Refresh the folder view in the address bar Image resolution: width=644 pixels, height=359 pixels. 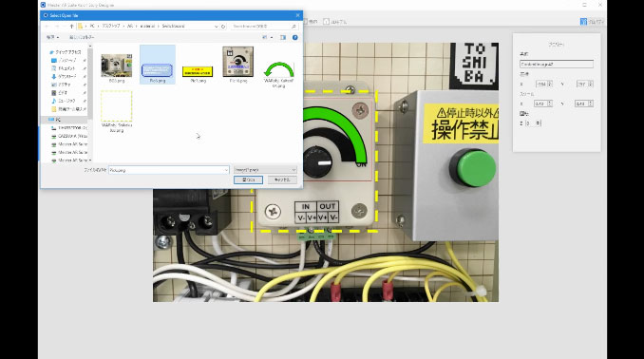(223, 26)
